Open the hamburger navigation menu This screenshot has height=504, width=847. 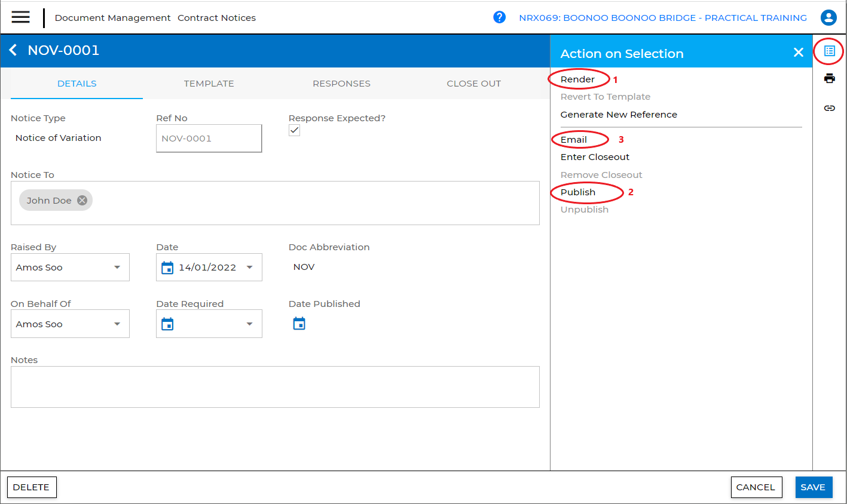point(20,17)
